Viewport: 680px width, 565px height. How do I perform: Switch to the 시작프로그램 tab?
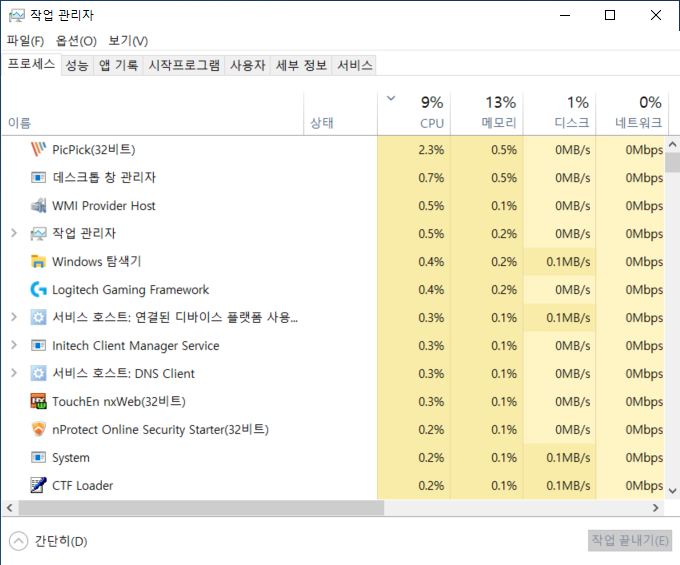click(x=184, y=65)
